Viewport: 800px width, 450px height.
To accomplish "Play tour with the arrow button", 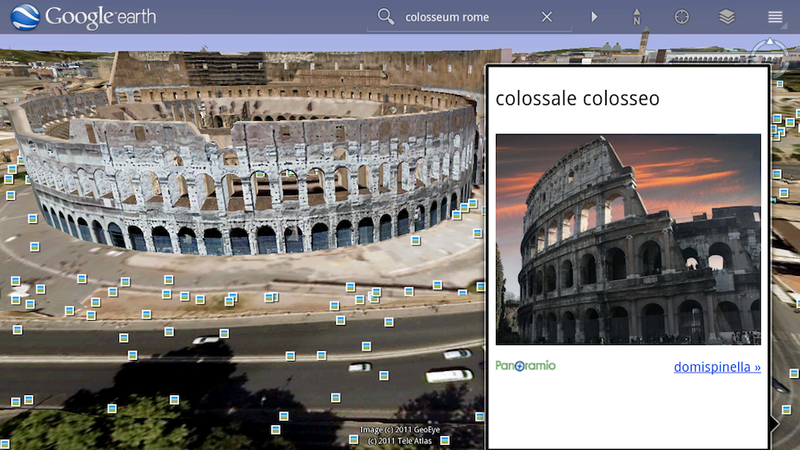I will 594,17.
